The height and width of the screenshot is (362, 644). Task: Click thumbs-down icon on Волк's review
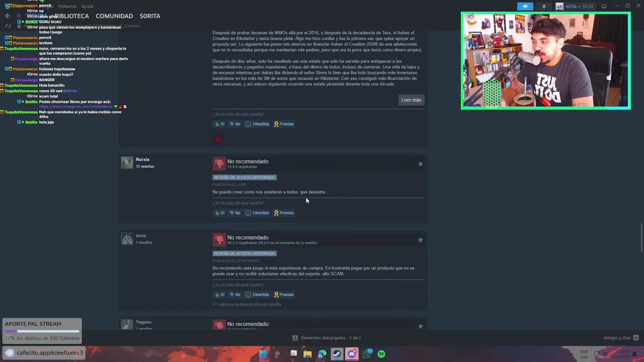point(219,239)
